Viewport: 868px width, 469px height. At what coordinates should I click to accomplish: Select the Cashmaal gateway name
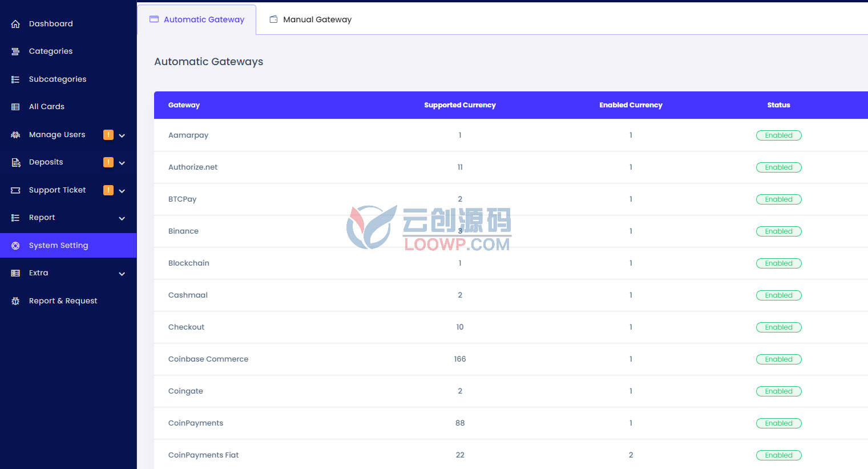[x=188, y=295]
